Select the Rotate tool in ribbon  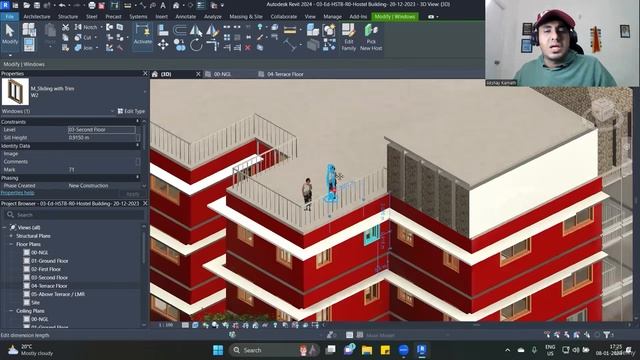[196, 45]
